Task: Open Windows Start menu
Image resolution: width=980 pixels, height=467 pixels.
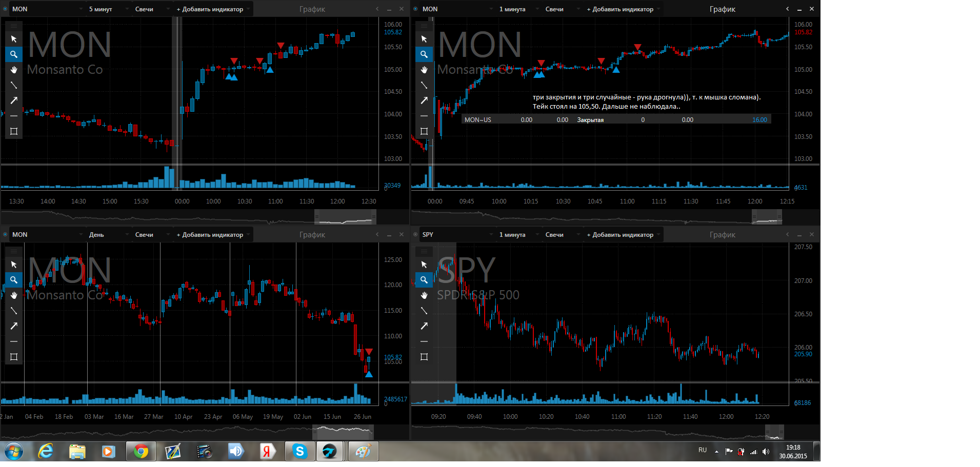Action: 14,452
